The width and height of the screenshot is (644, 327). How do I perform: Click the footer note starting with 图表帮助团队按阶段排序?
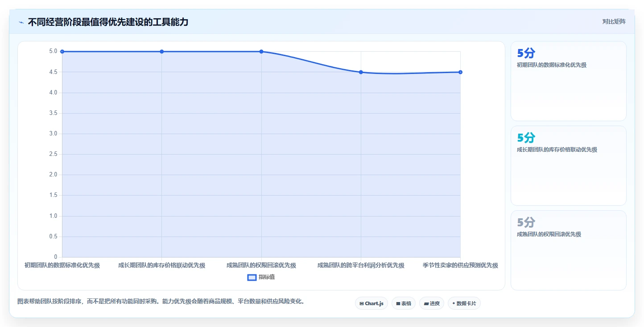162,301
